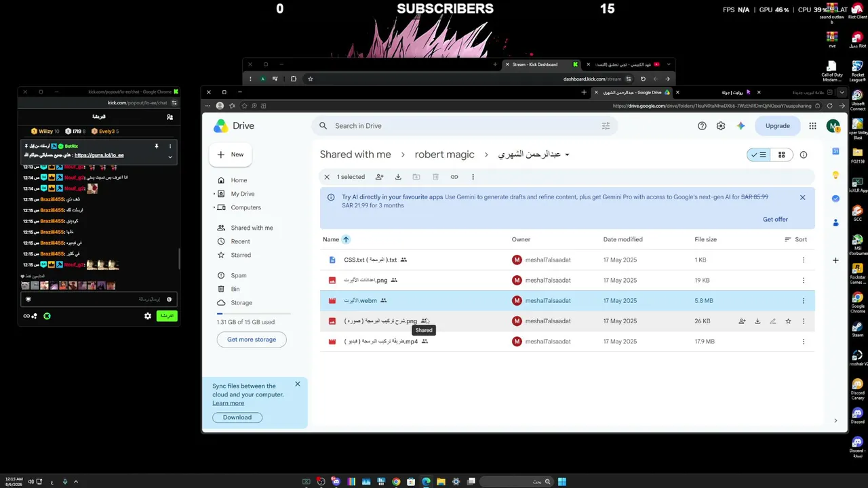The image size is (868, 488).
Task: Download the selected file from toolbar
Action: tap(398, 177)
